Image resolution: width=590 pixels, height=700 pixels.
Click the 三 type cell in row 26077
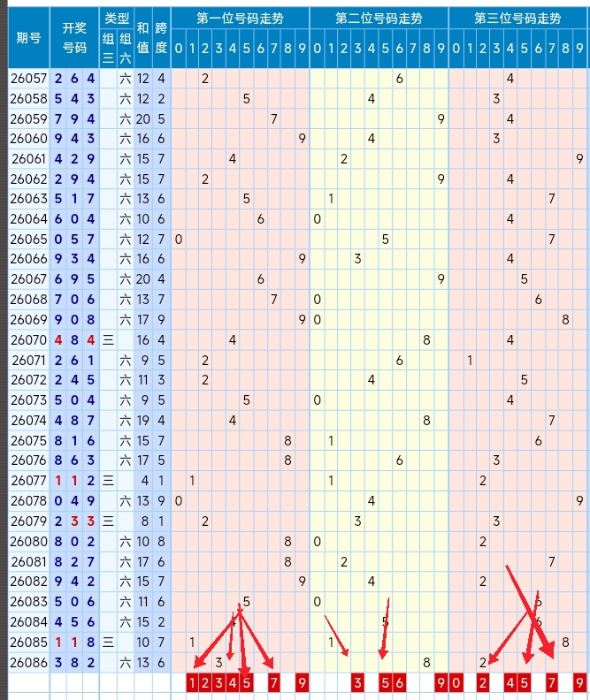point(108,481)
